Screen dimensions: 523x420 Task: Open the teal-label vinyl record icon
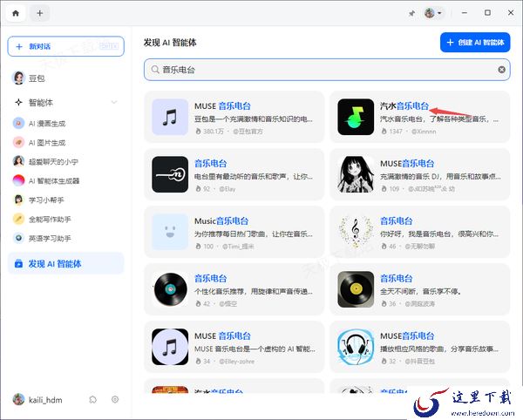pyautogui.click(x=170, y=289)
